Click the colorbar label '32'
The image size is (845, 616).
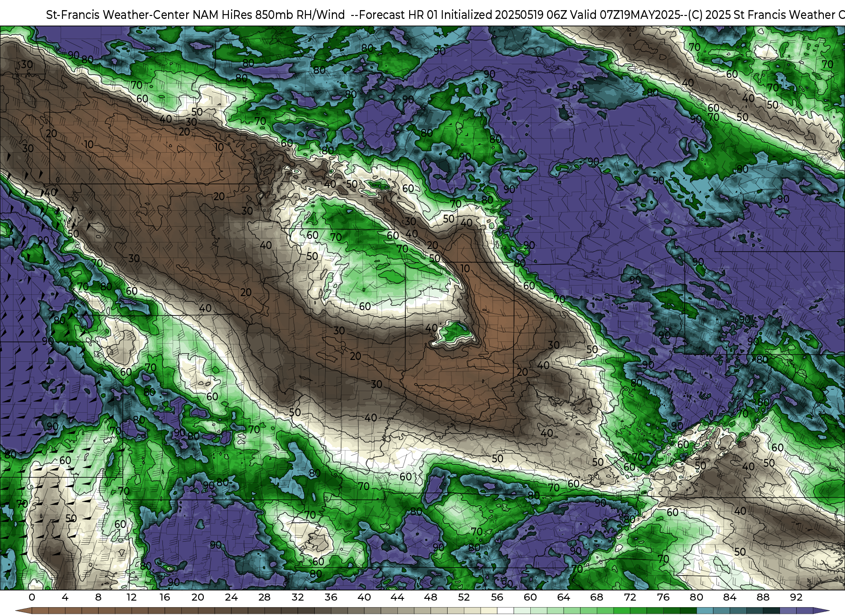pyautogui.click(x=298, y=597)
